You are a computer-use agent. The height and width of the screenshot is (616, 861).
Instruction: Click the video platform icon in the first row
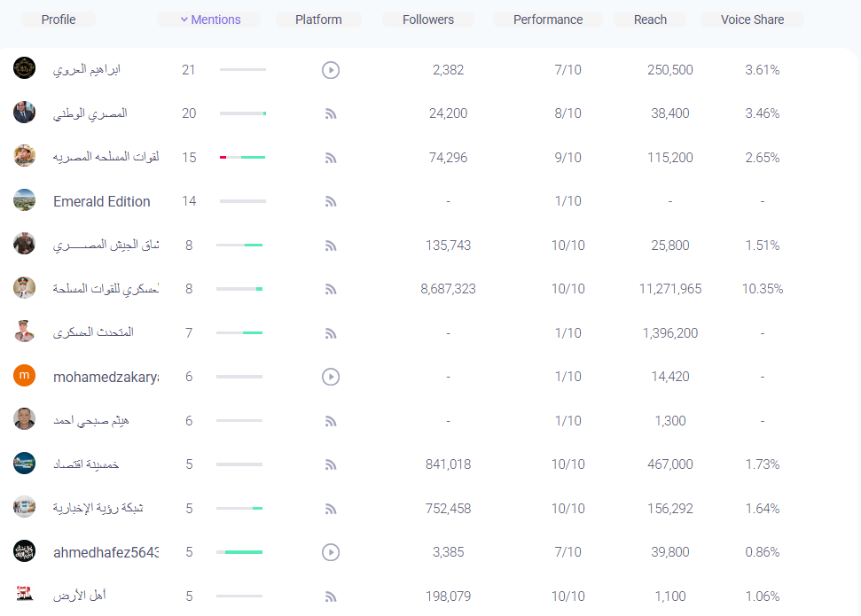pyautogui.click(x=331, y=70)
